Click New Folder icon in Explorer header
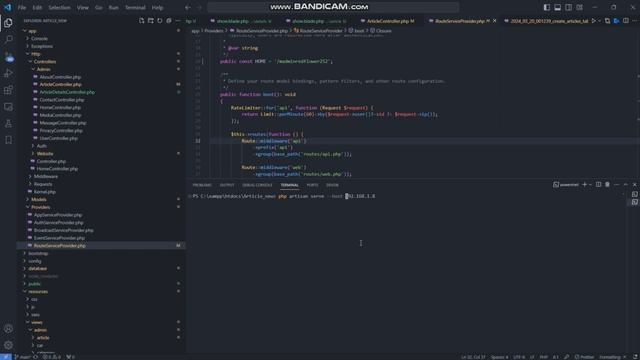The height and width of the screenshot is (360, 640). (151, 20)
